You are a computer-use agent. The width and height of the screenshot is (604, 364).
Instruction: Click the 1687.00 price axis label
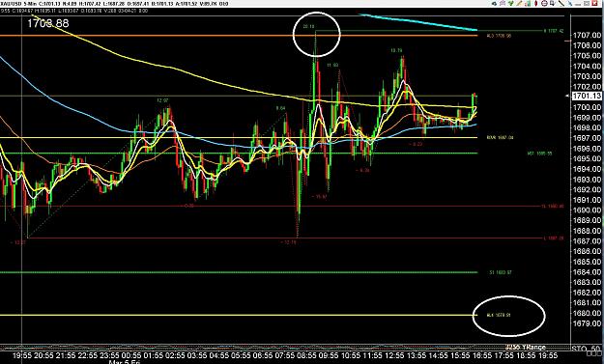tap(587, 240)
